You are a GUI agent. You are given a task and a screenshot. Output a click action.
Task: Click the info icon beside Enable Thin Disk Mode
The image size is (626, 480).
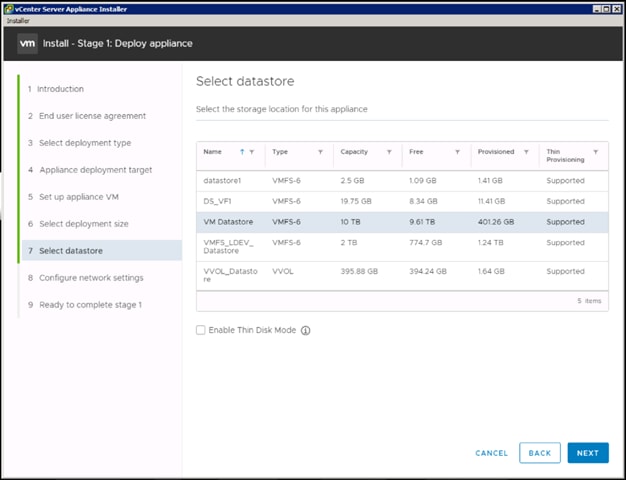tap(305, 331)
